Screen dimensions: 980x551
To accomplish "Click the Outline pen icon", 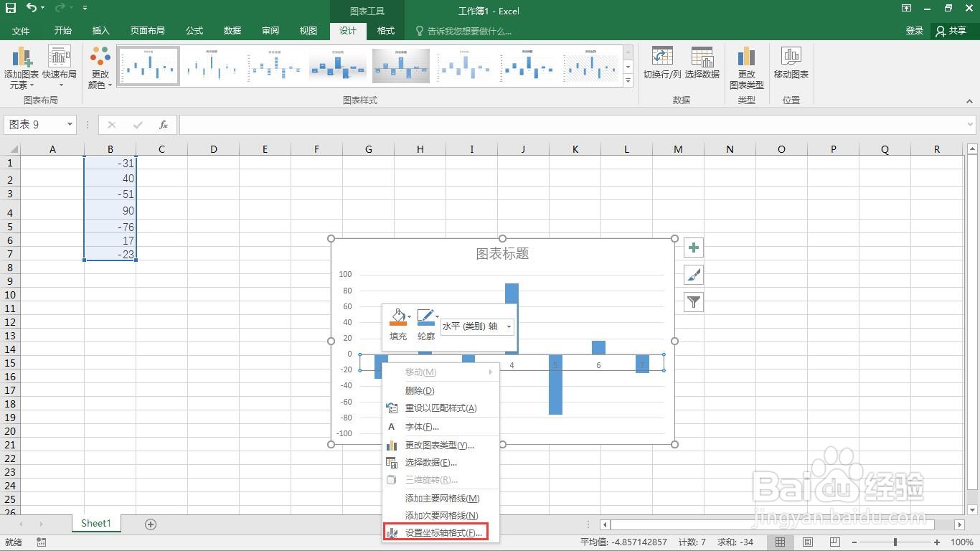I will click(425, 316).
